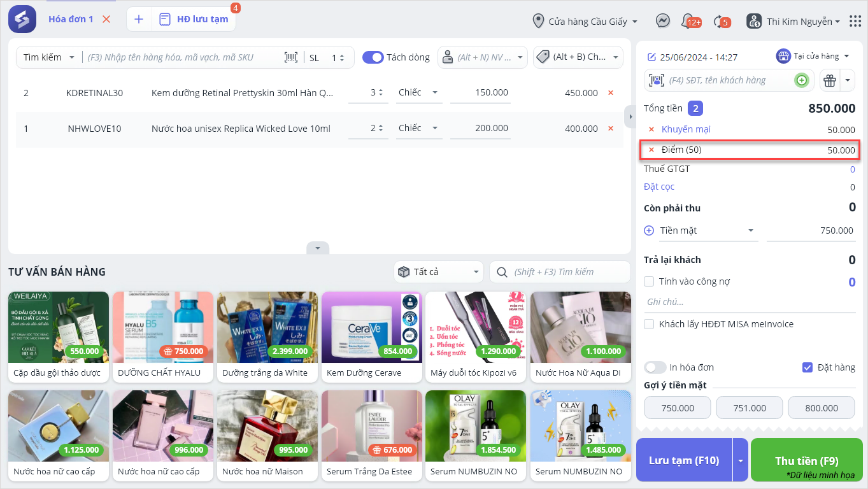
Task: Edit the invoice date 25/06/2024 icon
Action: [651, 57]
